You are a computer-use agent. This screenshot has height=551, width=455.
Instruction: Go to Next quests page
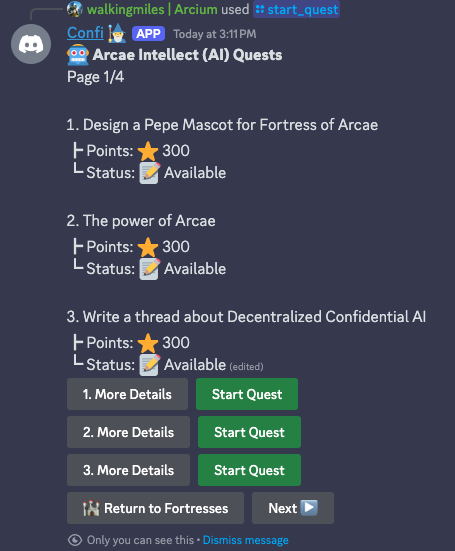point(293,508)
